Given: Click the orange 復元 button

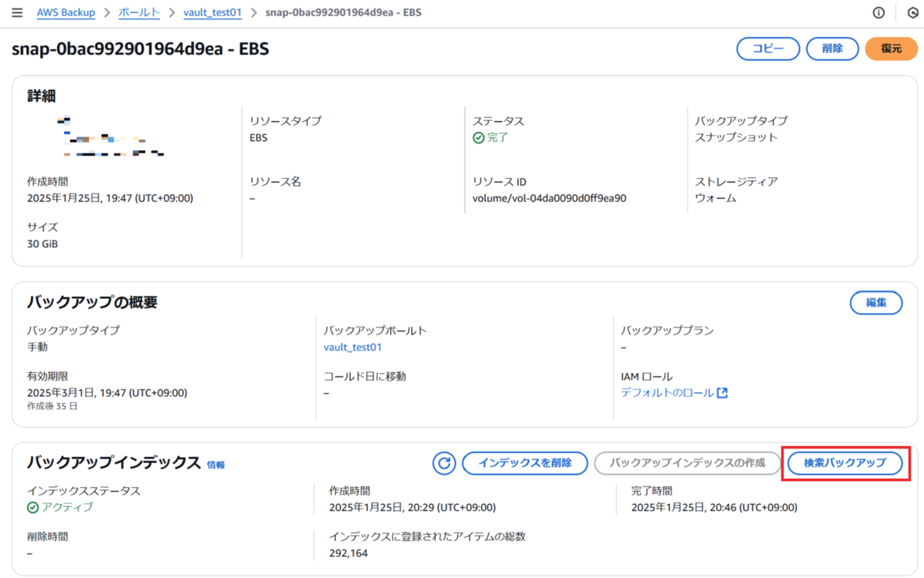Looking at the screenshot, I should coord(891,49).
